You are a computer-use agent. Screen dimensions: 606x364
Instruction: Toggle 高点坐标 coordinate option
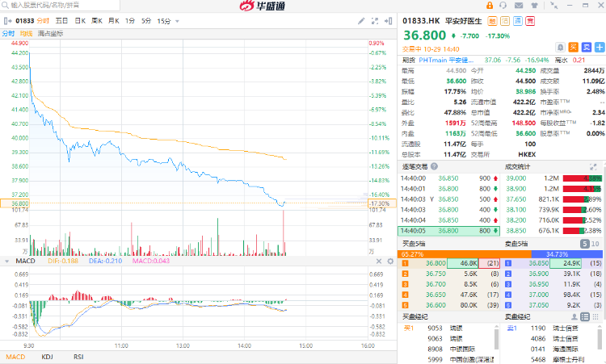point(50,34)
